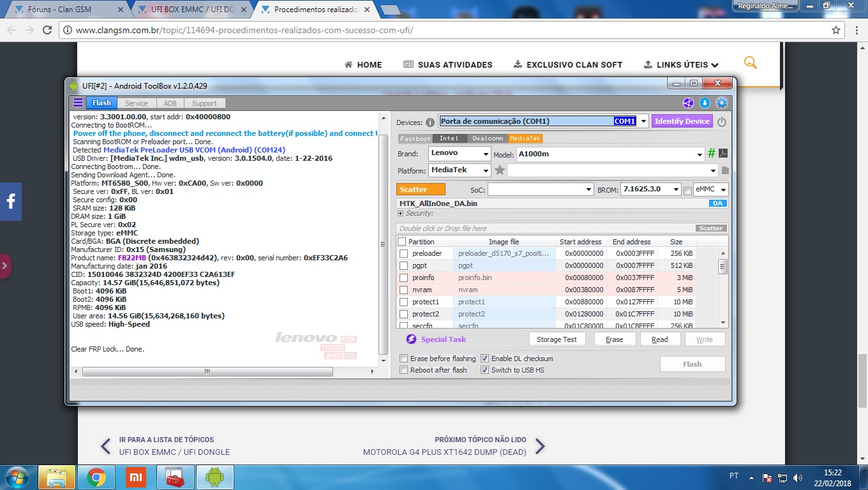Open the Brand dropdown showing Lenovo
This screenshot has height=490, width=868.
pyautogui.click(x=486, y=154)
